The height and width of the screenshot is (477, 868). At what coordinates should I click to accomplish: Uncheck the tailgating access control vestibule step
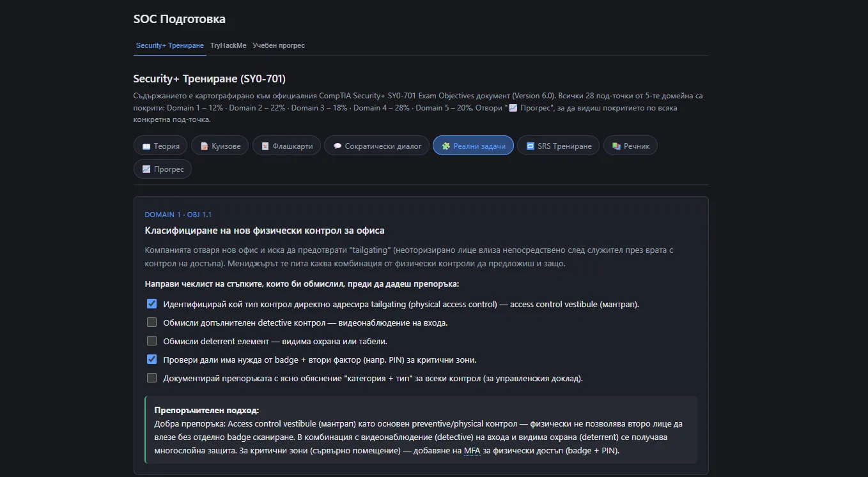point(151,304)
